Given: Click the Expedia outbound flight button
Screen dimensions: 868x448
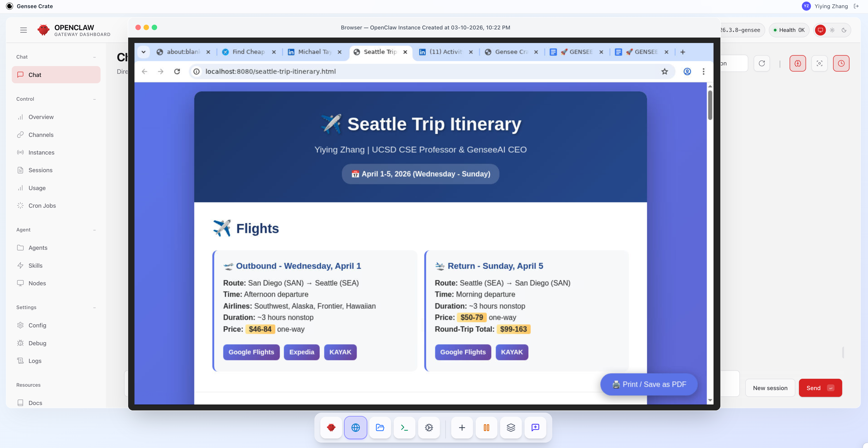Looking at the screenshot, I should click(301, 352).
